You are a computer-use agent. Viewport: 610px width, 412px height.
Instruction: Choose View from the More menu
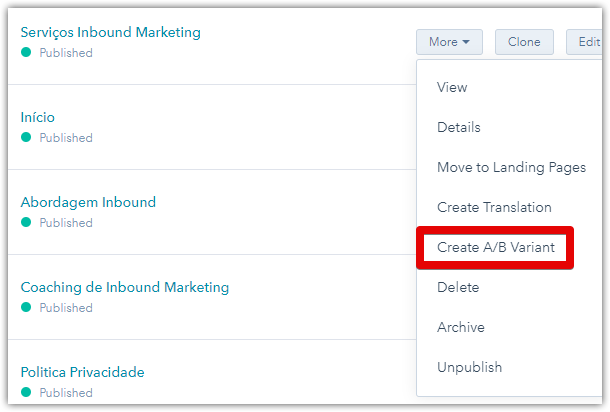452,87
